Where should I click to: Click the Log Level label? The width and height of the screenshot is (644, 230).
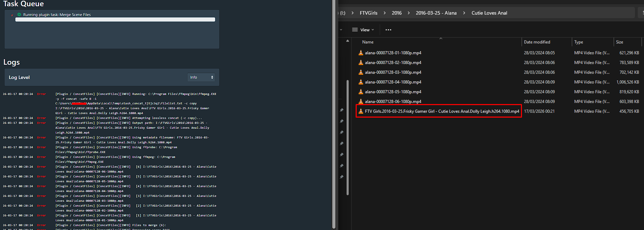pos(19,77)
